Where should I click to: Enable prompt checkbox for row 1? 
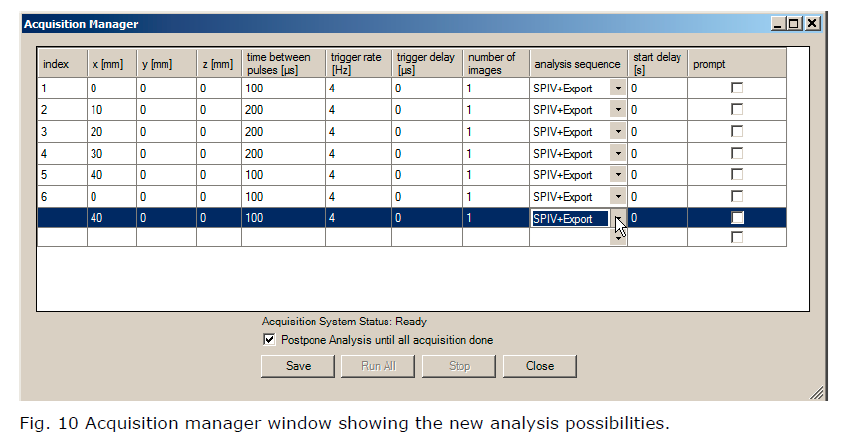(737, 89)
